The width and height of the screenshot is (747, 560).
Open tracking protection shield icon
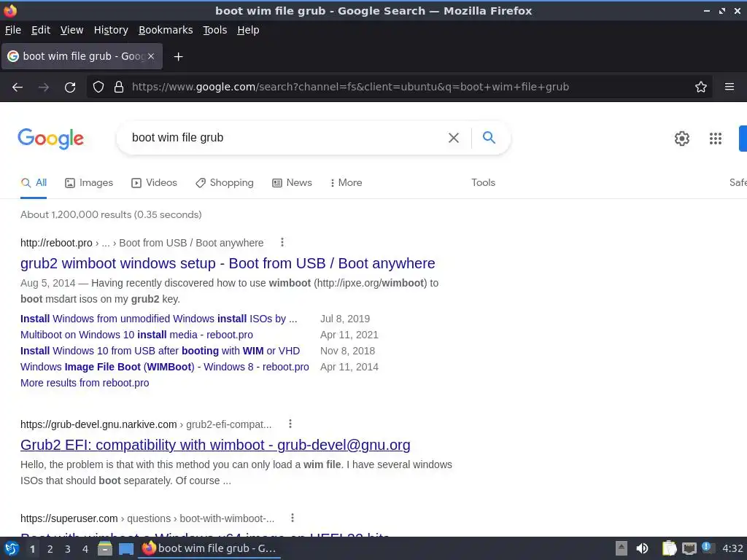98,87
